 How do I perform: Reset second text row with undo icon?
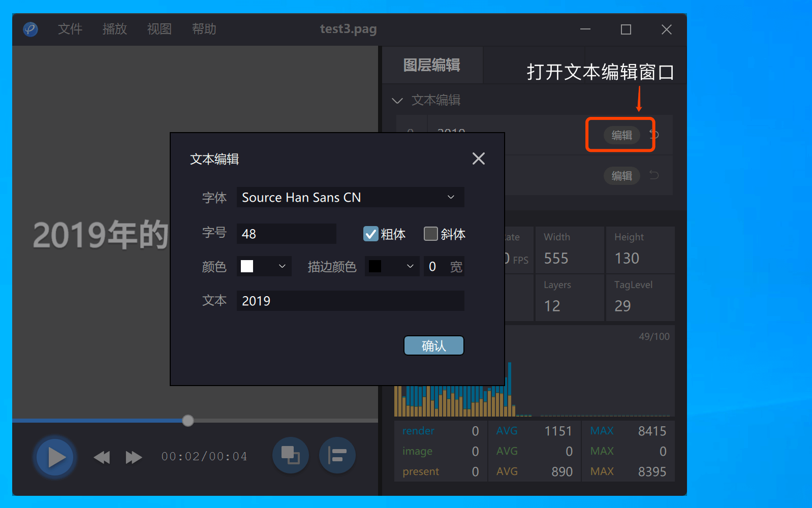pos(654,175)
